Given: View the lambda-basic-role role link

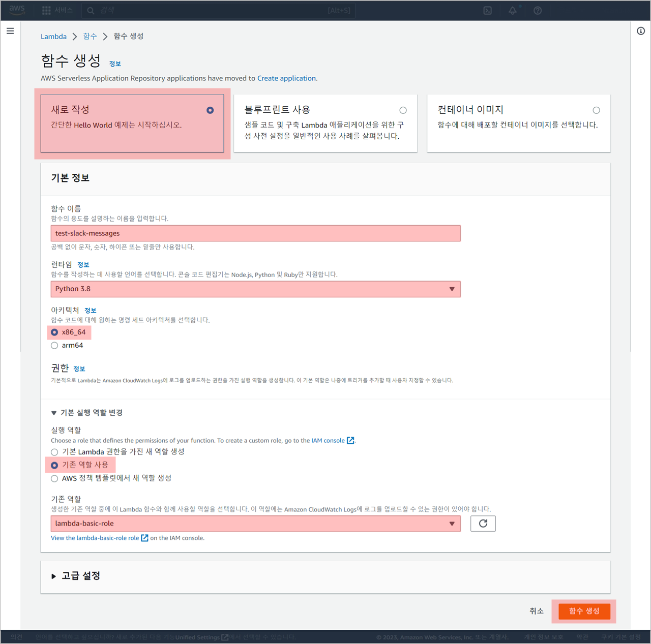Looking at the screenshot, I should pyautogui.click(x=99, y=538).
